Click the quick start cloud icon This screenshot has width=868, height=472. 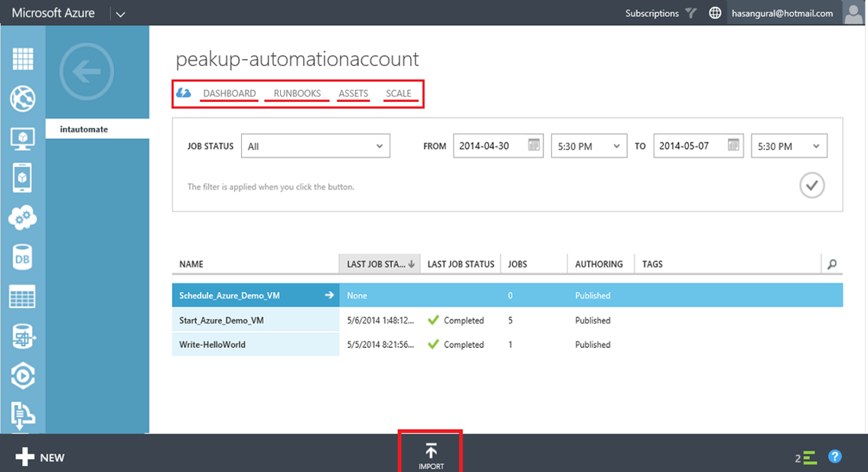click(183, 93)
